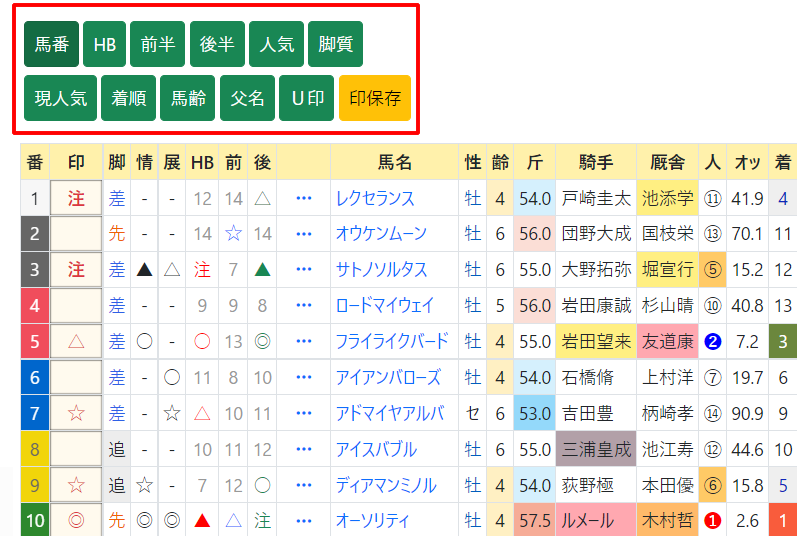Image resolution: width=797 pixels, height=536 pixels.
Task: Sort the table by 人気
Action: [x=276, y=44]
